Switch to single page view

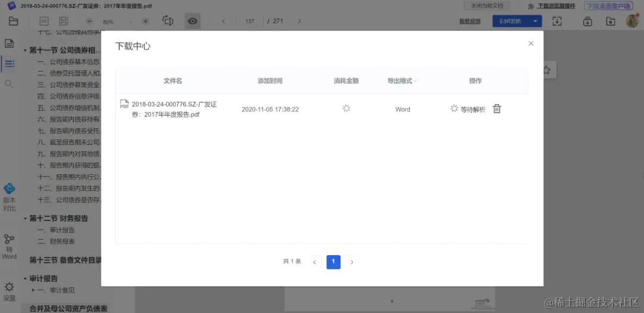click(x=44, y=21)
